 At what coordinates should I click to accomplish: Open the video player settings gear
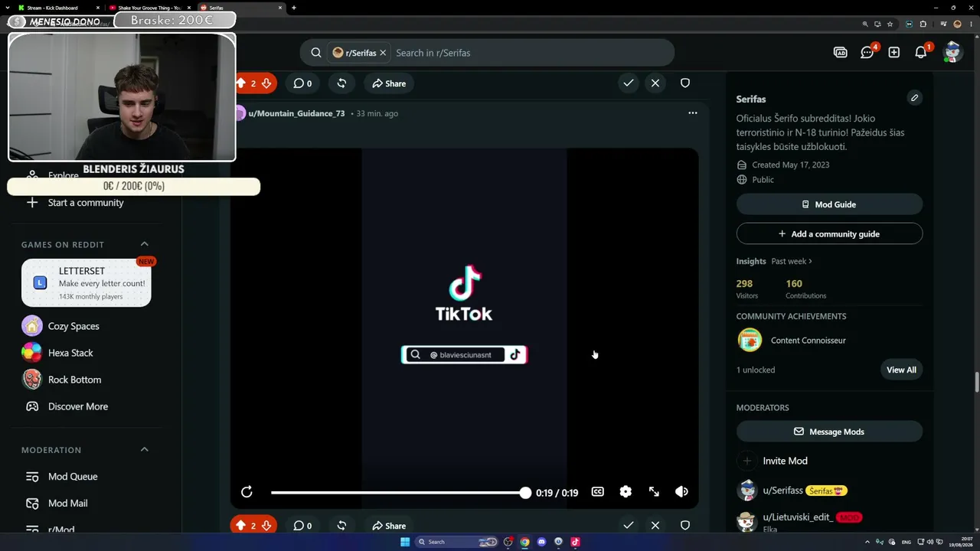(626, 492)
